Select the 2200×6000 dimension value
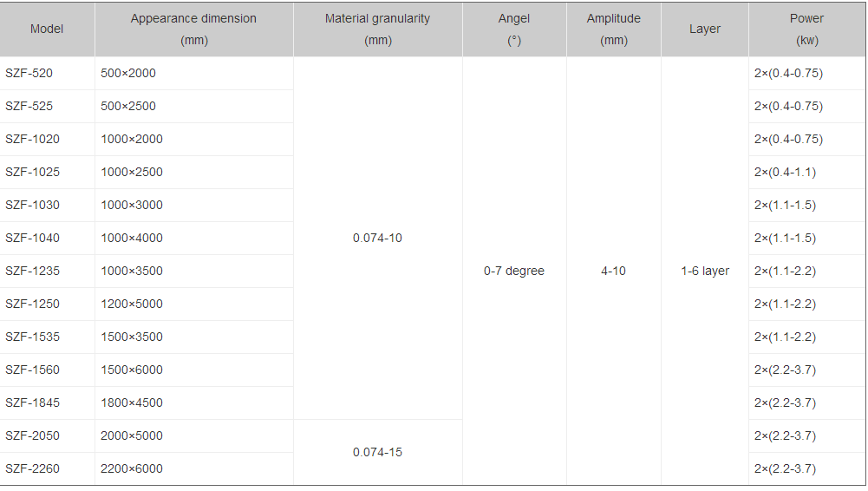Image resolution: width=868 pixels, height=491 pixels. click(132, 468)
